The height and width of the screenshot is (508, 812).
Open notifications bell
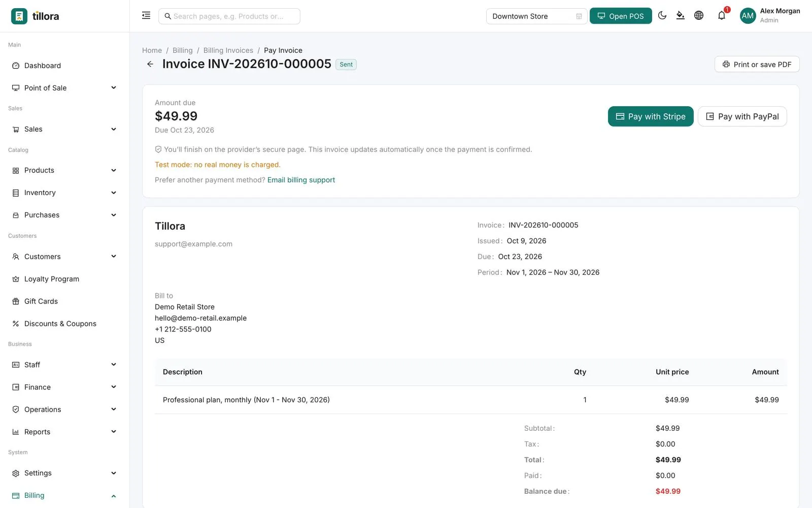tap(722, 16)
